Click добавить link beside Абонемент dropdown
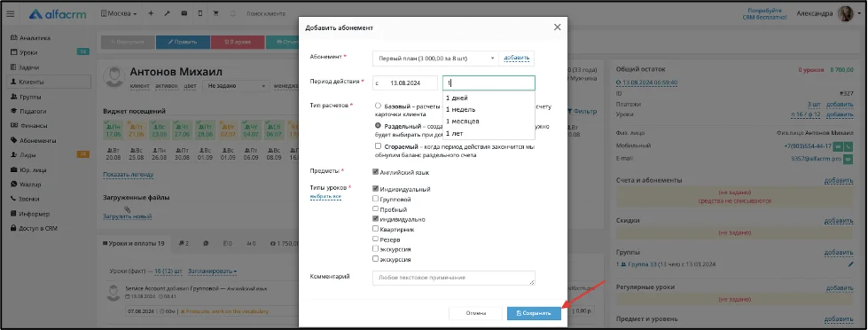868x330 pixels. pos(517,58)
